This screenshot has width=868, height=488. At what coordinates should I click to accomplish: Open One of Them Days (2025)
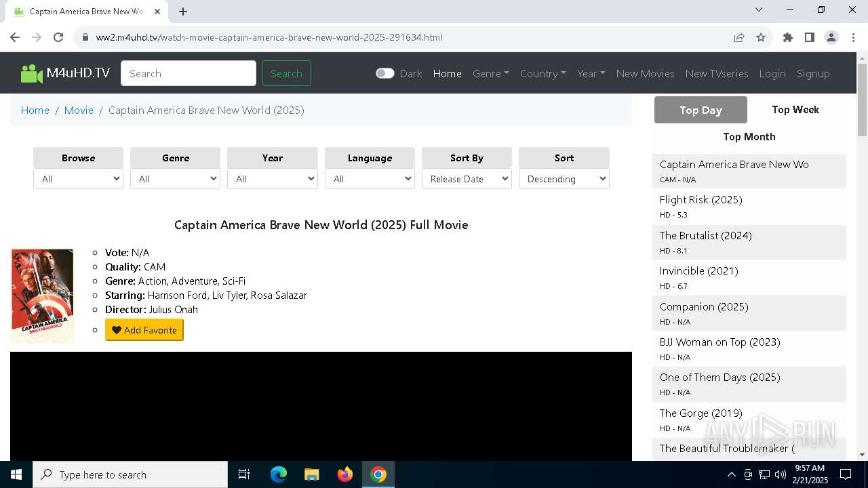click(720, 377)
